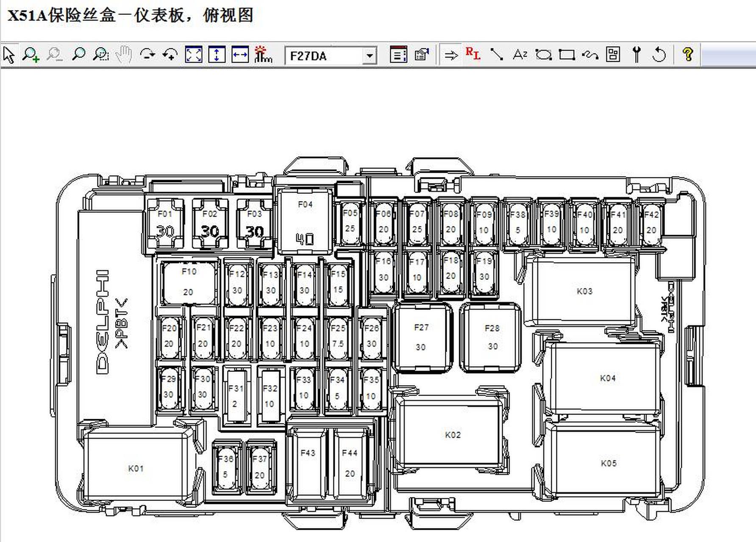Screen dimensions: 756x542
Task: Click fuse F04 40 in diagram
Action: 305,221
